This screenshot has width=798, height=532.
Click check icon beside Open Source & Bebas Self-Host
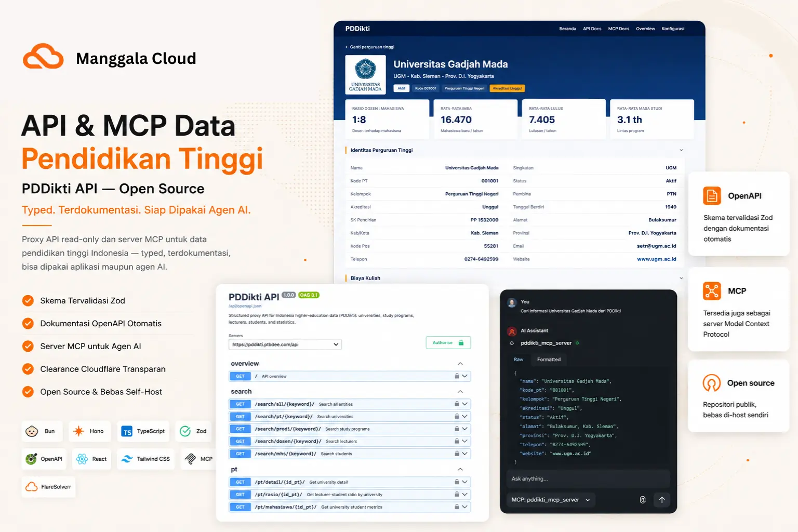click(x=28, y=392)
